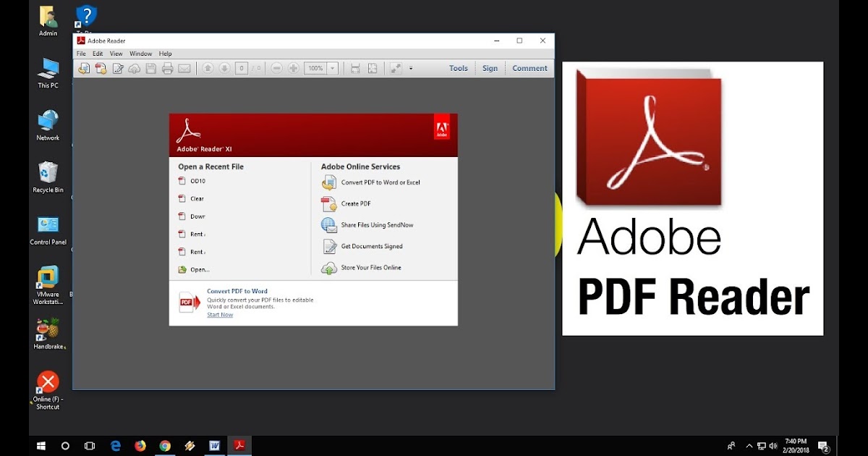Viewport: 868px width, 456px height.
Task: Click the Open file toolbar icon
Action: pos(84,68)
